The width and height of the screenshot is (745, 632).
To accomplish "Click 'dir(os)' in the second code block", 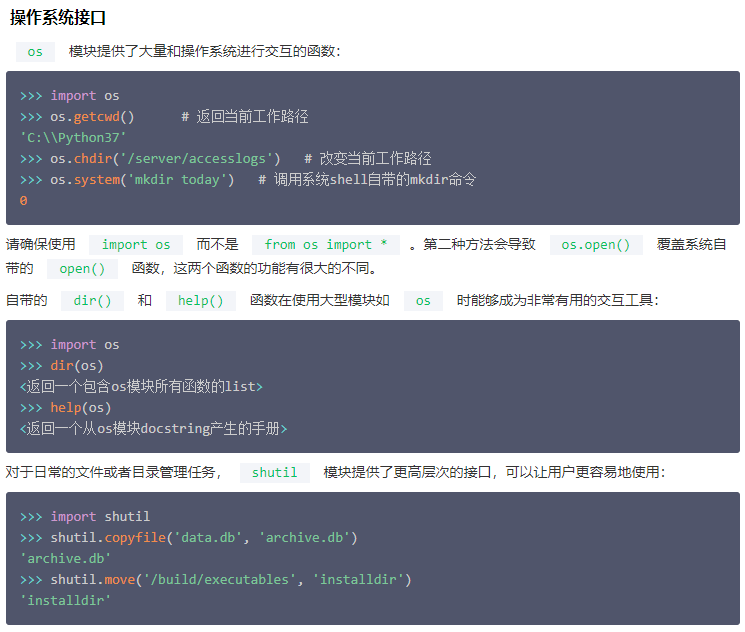I will pyautogui.click(x=77, y=365).
